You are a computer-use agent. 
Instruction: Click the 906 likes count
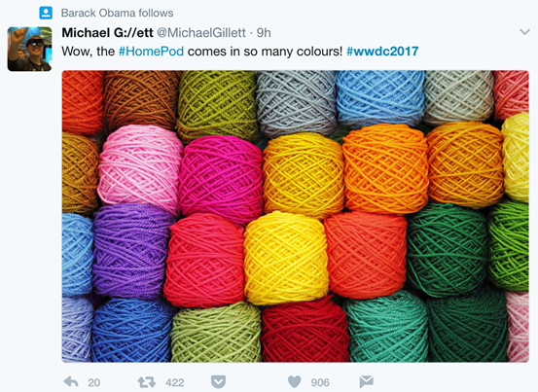(x=320, y=382)
